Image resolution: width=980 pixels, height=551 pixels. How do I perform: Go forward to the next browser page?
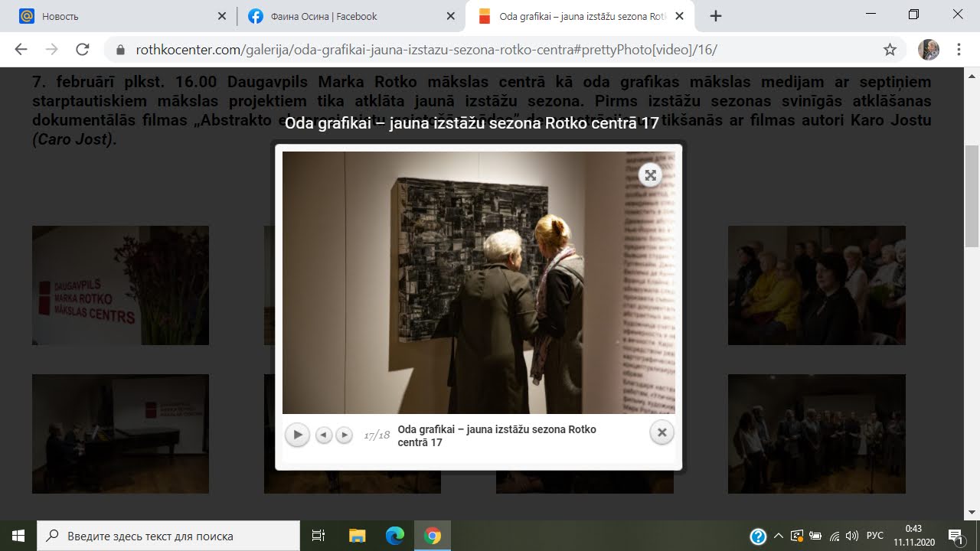tap(52, 50)
